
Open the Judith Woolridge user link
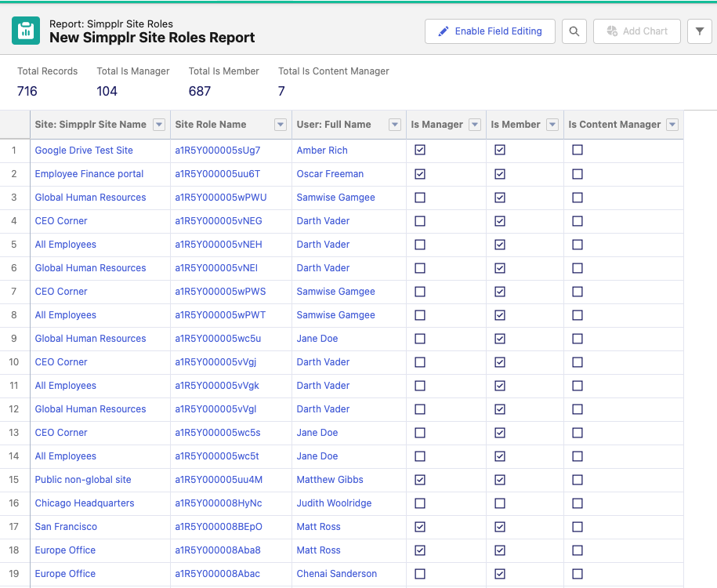coord(335,503)
